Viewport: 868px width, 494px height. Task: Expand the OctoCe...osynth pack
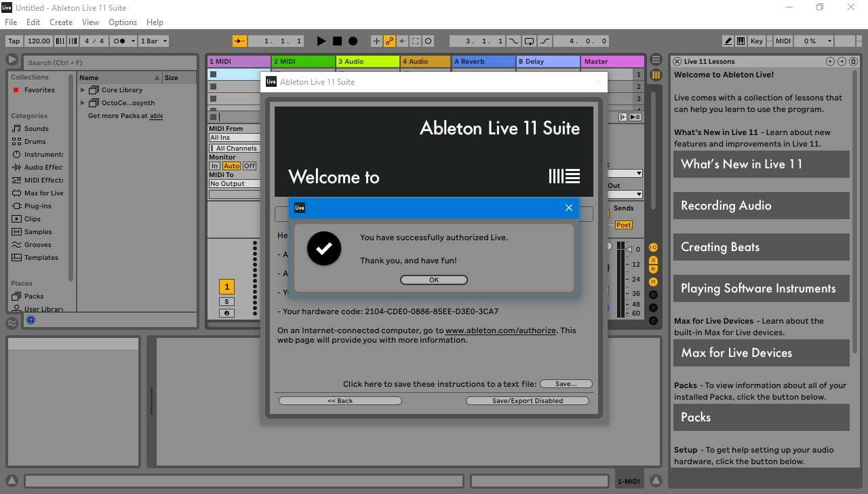pos(83,102)
